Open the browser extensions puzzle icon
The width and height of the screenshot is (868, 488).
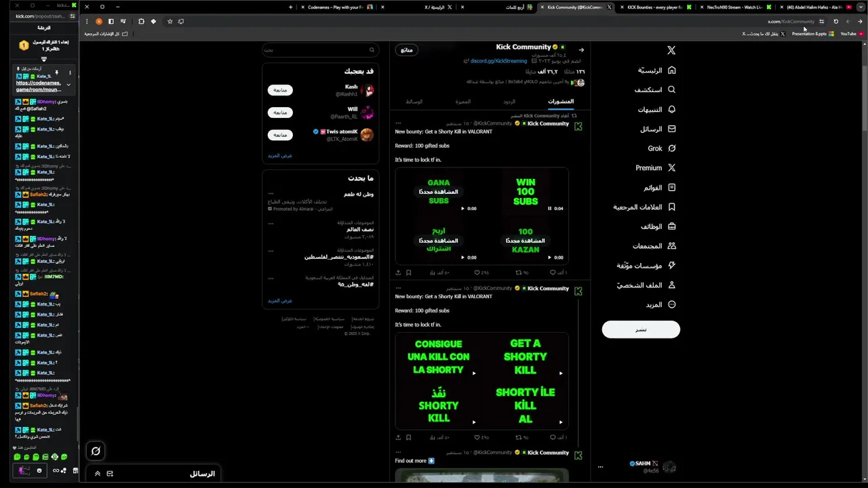point(141,21)
